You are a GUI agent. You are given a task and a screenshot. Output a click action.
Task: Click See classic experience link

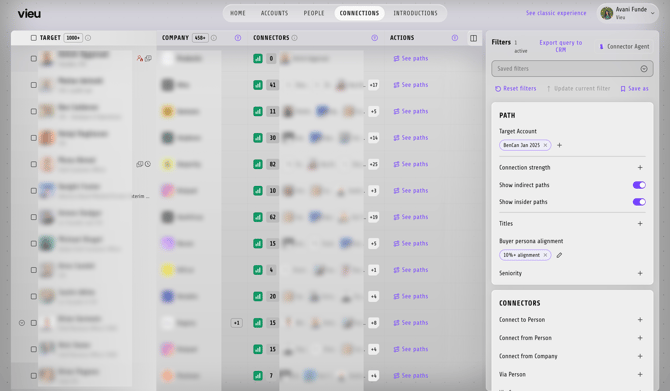coord(556,13)
